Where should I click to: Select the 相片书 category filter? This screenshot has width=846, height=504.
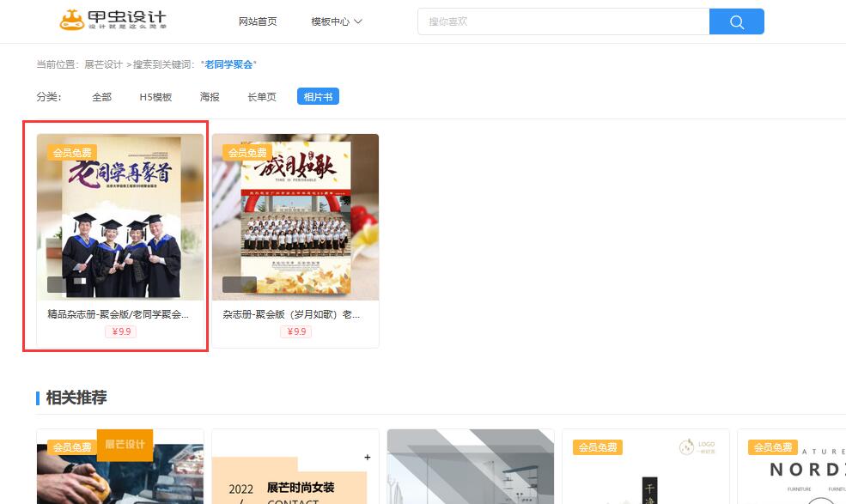[318, 96]
